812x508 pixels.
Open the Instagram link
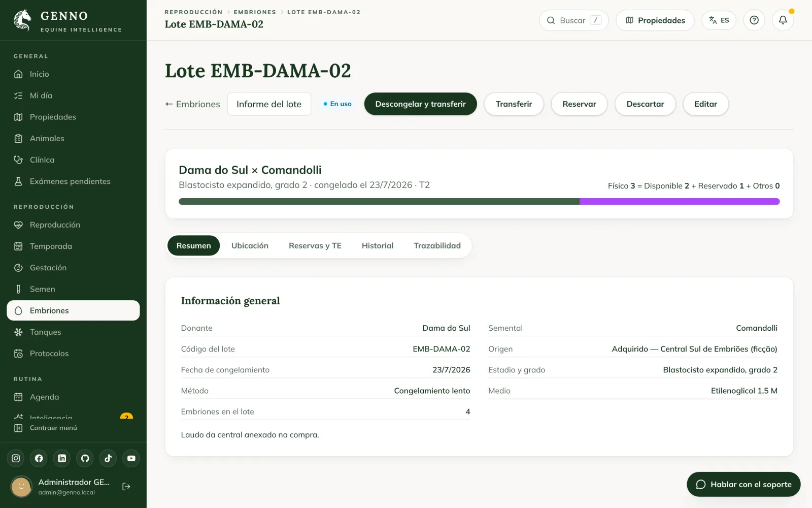click(x=16, y=458)
